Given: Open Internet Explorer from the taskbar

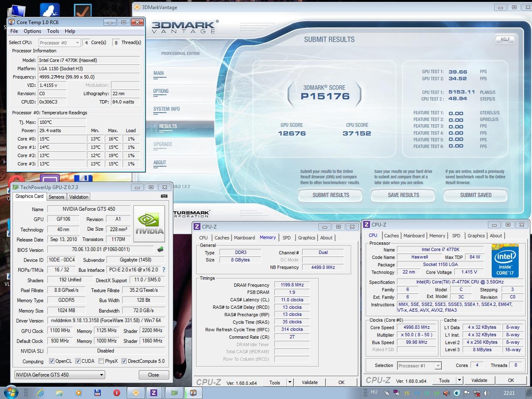Looking at the screenshot, I should point(40,392).
